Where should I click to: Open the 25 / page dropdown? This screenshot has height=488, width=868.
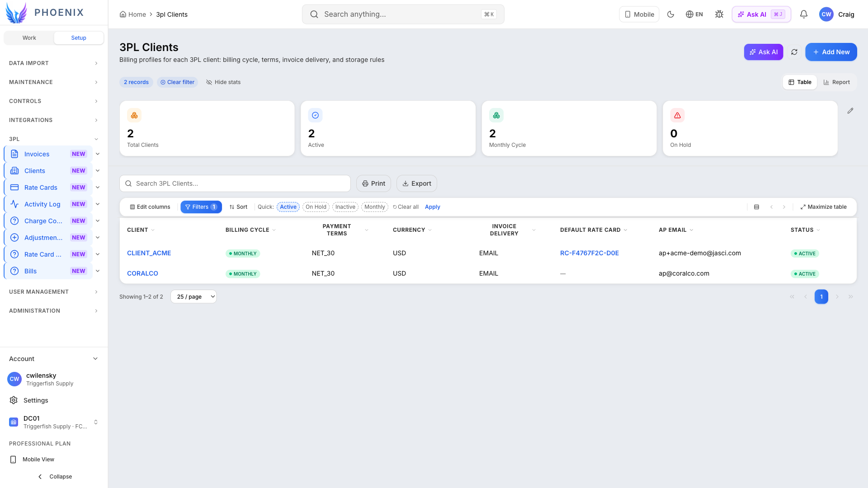(x=193, y=297)
